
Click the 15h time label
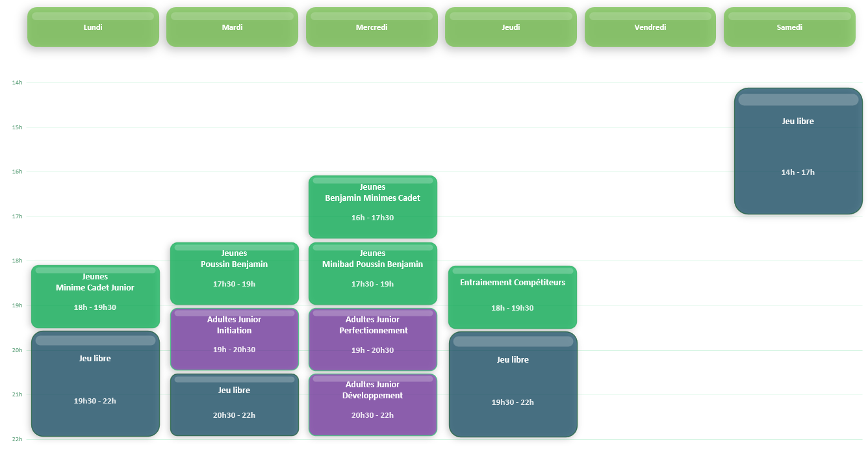pyautogui.click(x=17, y=127)
